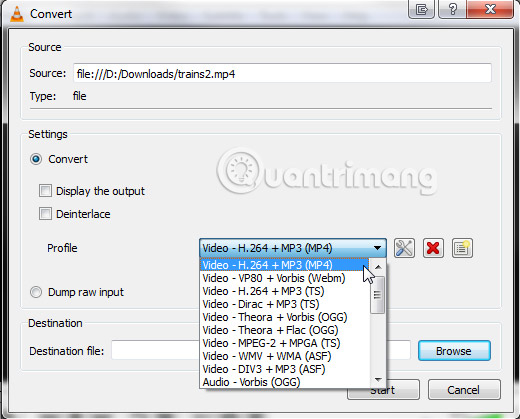520x419 pixels.
Task: Choose Video - WMV + WMA (ASF) profile
Action: 284,356
